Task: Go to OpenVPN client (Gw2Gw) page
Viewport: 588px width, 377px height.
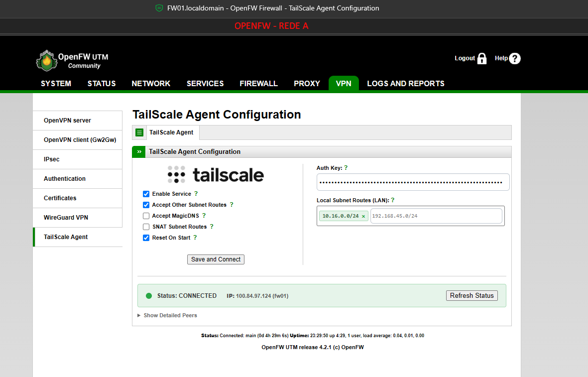Action: 78,140
